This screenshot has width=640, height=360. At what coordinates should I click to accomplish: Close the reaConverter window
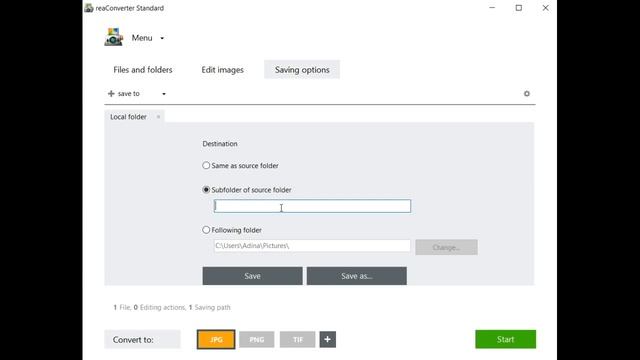(545, 8)
